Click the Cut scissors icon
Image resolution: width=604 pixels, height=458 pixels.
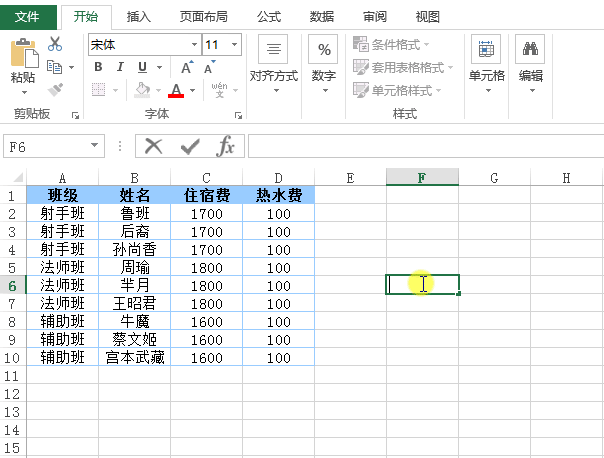(x=55, y=44)
